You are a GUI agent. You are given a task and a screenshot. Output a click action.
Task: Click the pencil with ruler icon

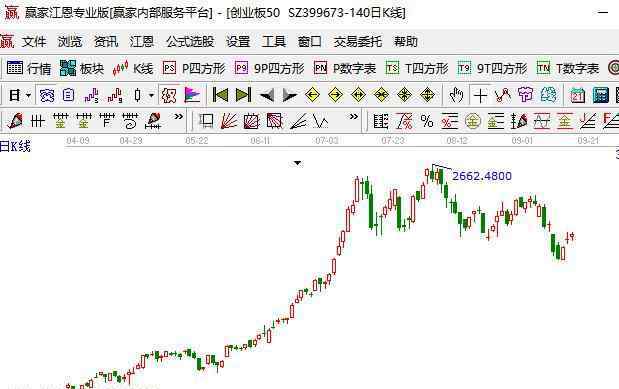[154, 121]
